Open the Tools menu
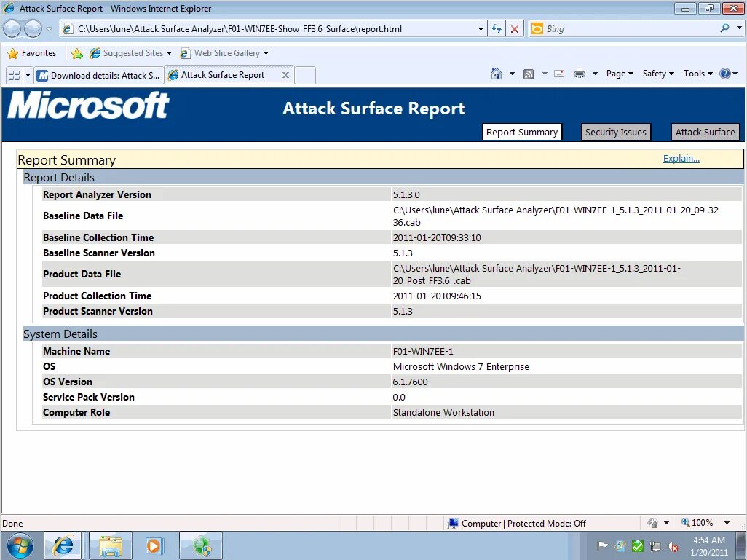 pos(698,74)
